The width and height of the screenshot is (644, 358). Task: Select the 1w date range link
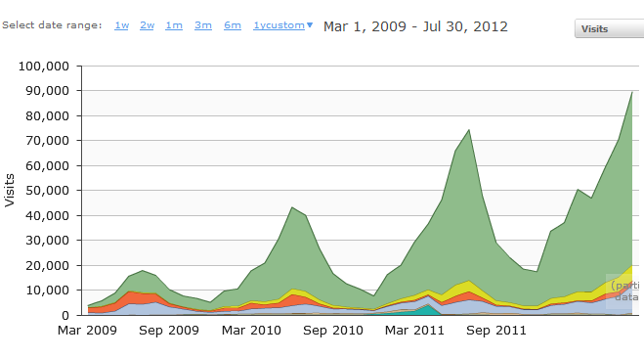pos(121,25)
